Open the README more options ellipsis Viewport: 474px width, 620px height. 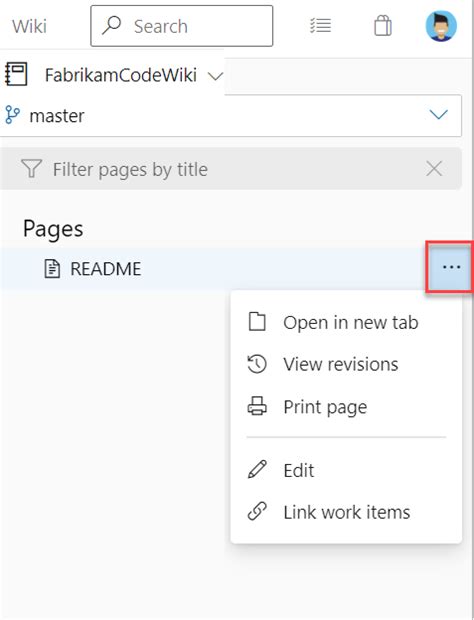click(451, 267)
